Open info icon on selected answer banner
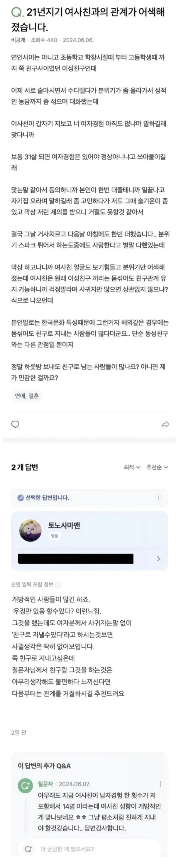Image resolution: width=176 pixels, height=868 pixels. [x=158, y=498]
